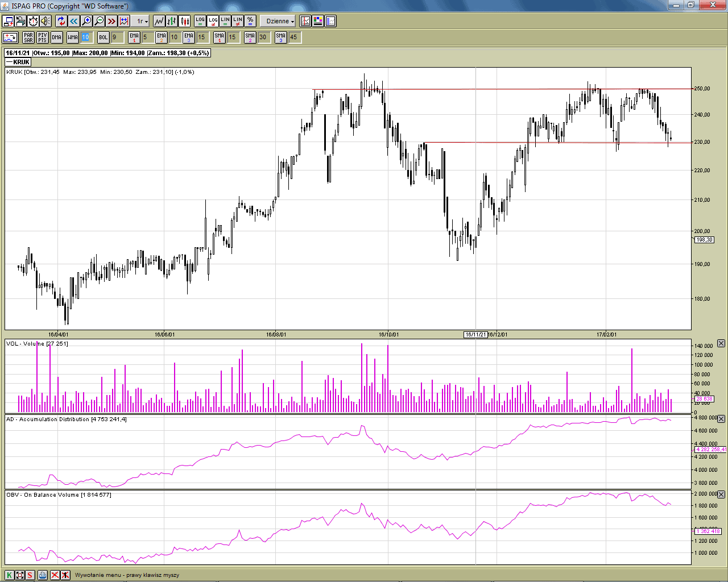Toggle the Parabolic SAR indicator
This screenshot has width=728, height=582.
(28, 38)
